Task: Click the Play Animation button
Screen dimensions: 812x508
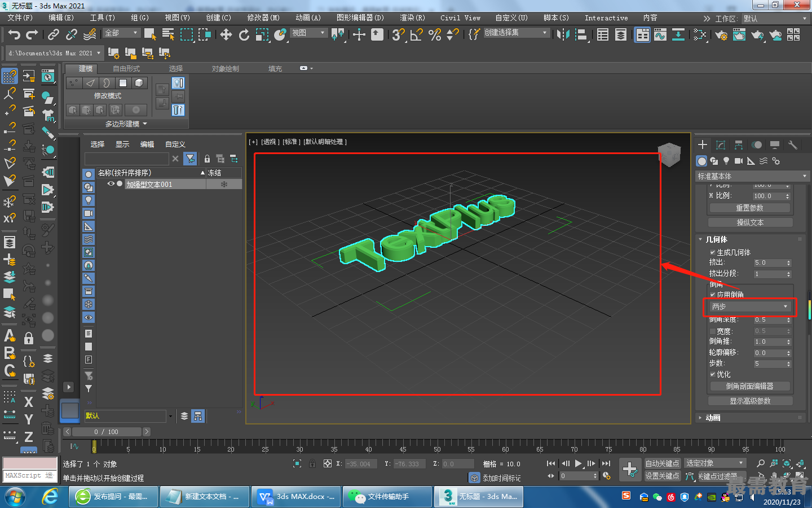Action: pyautogui.click(x=578, y=463)
